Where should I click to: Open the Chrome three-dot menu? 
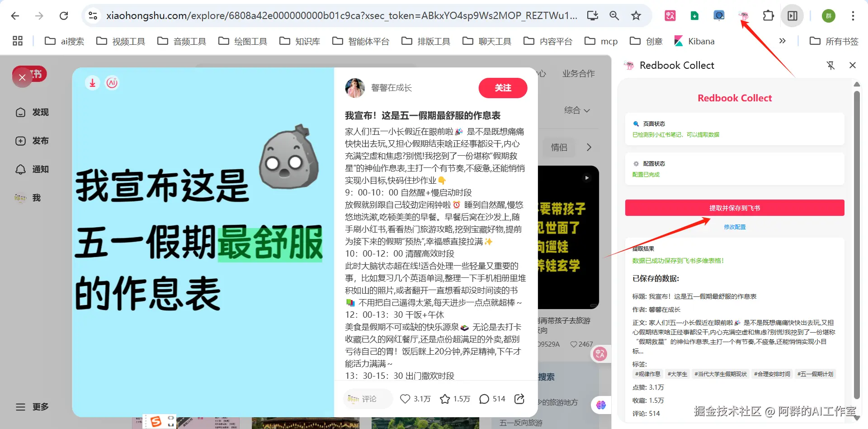[853, 16]
